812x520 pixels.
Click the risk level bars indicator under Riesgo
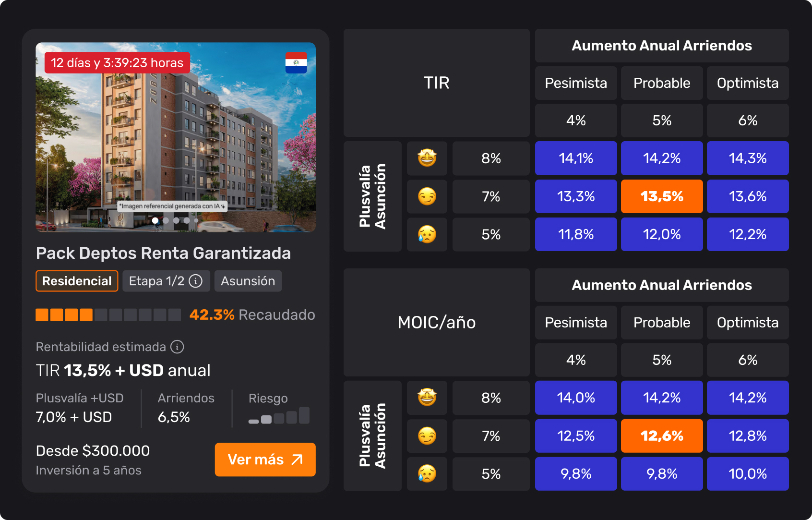(x=279, y=416)
